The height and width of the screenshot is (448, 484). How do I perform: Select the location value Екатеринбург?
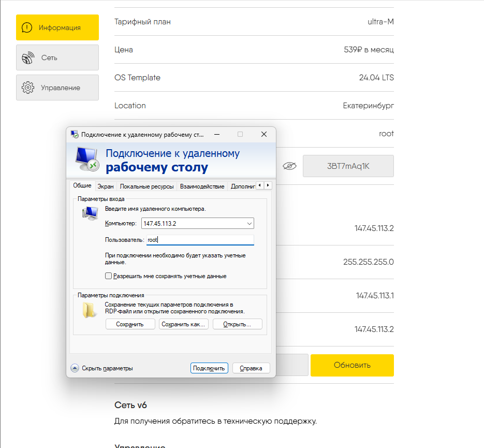(368, 106)
